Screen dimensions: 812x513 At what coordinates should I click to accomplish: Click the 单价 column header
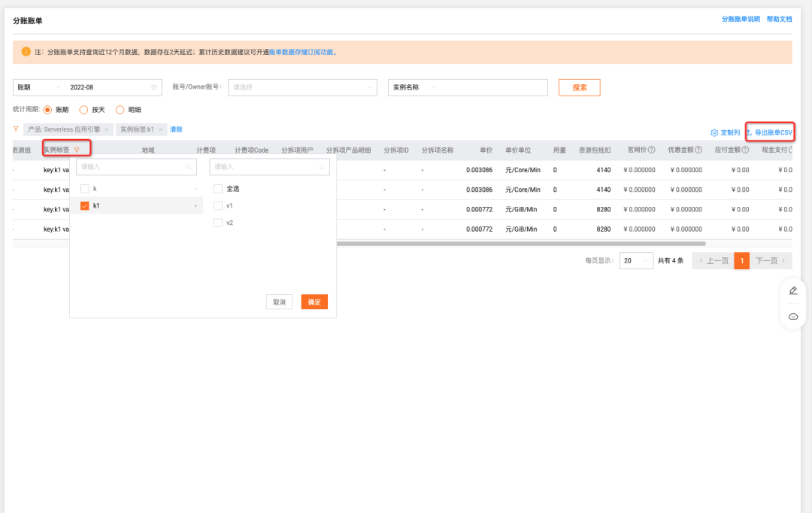pos(486,150)
